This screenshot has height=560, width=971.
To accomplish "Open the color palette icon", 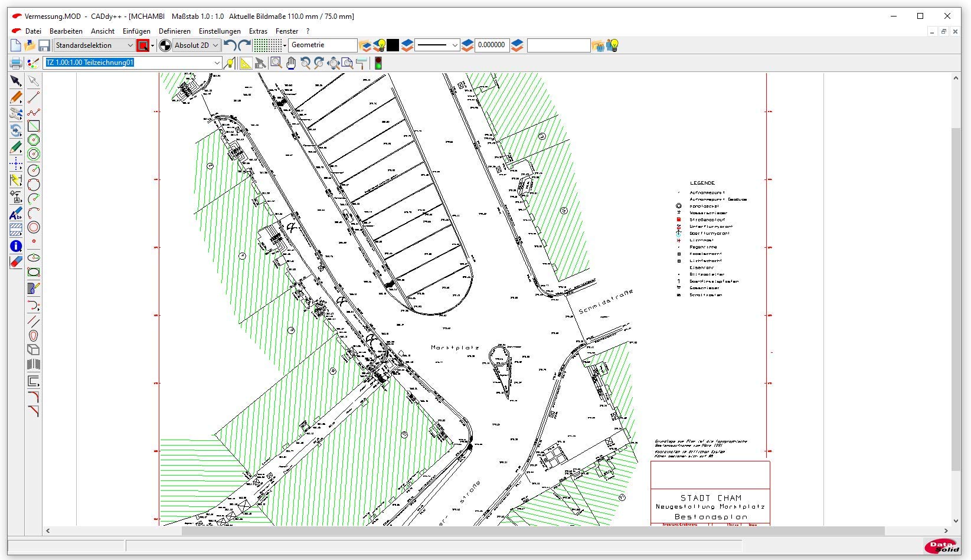I will point(33,63).
